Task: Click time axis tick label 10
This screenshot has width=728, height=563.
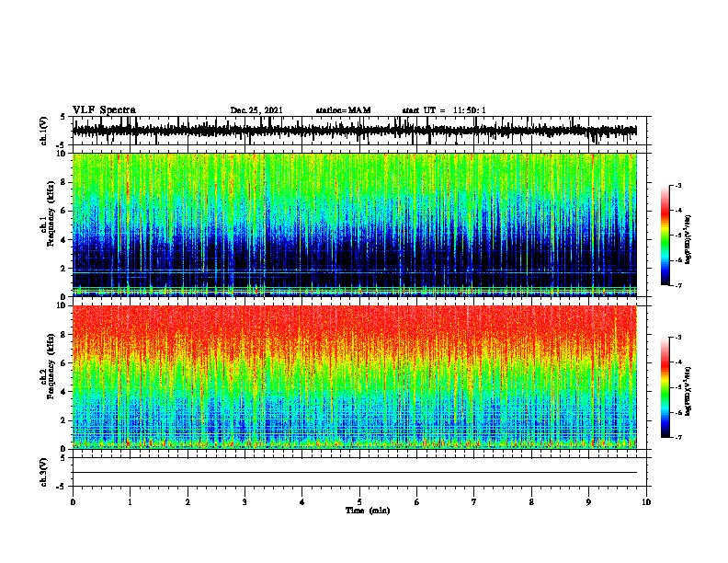Action: pos(646,502)
